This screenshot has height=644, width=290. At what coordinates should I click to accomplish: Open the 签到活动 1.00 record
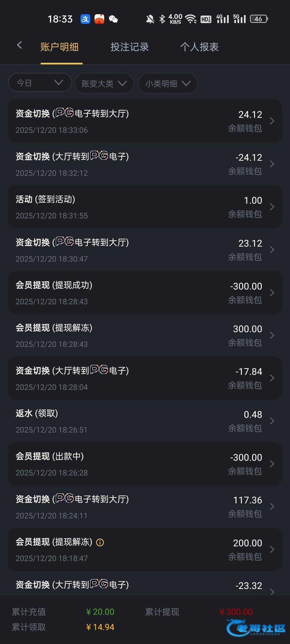click(145, 207)
